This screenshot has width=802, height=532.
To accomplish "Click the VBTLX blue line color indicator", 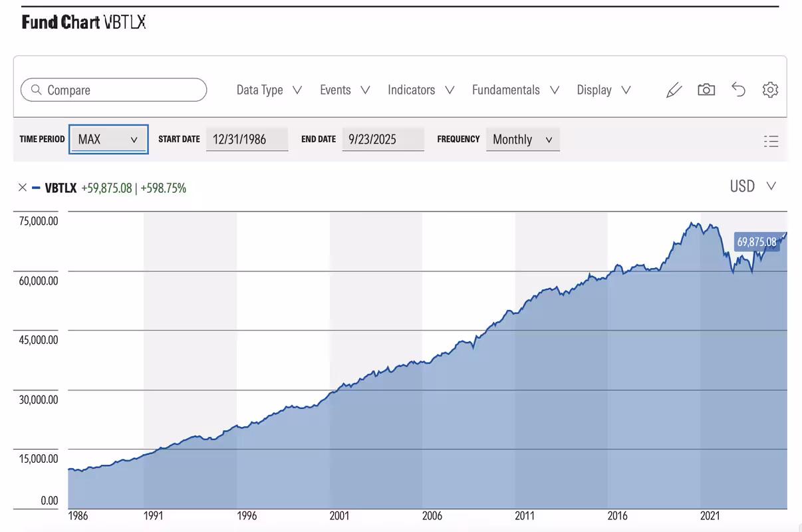I will tap(37, 188).
